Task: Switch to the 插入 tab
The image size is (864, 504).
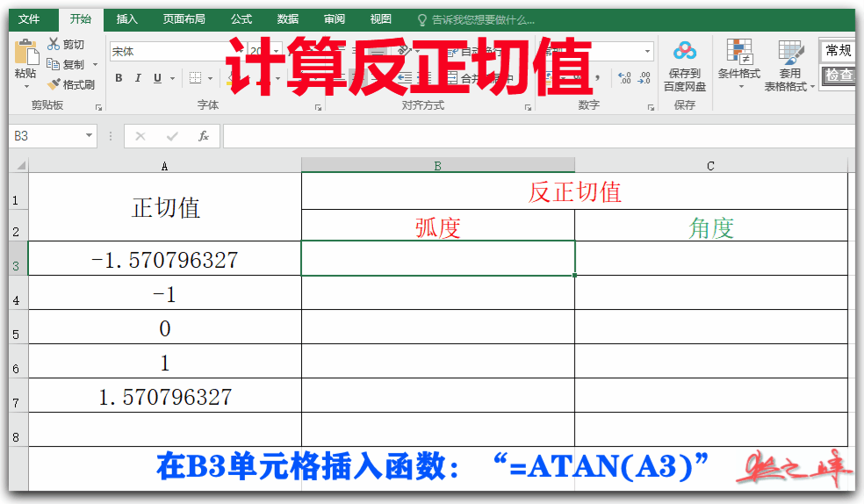Action: (x=126, y=19)
